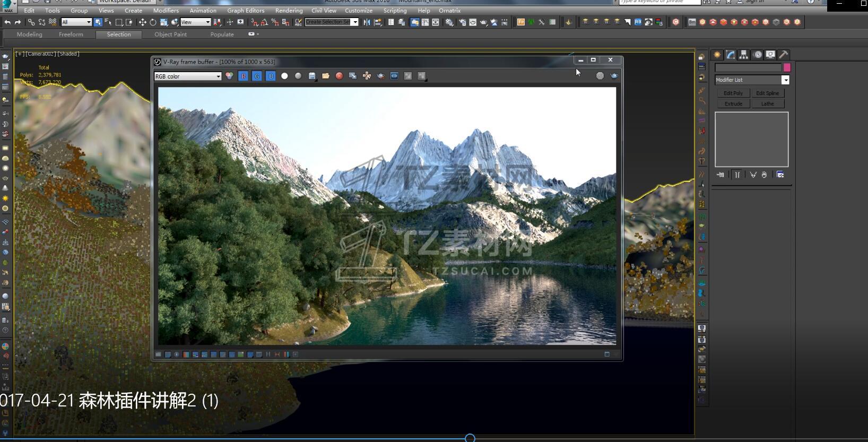Screen dimensions: 868x442
Task: Click the pink object color swatch
Action: (787, 67)
